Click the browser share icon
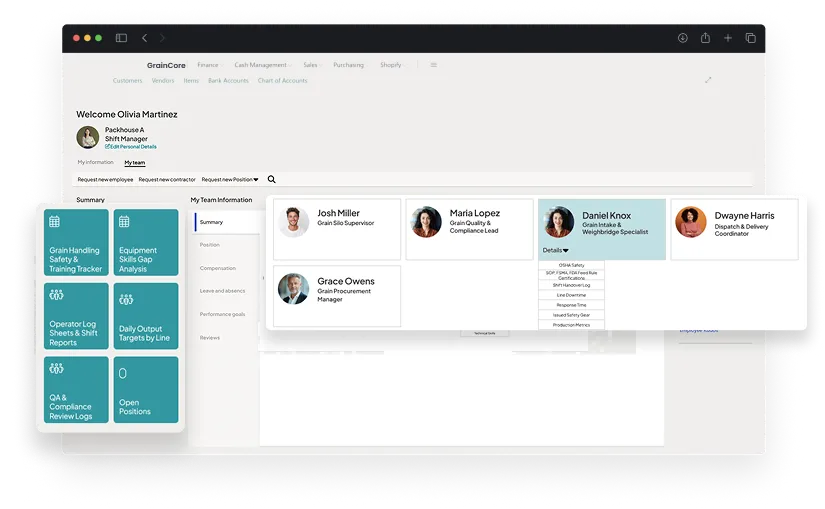Screen dimensions: 825x509 pyautogui.click(x=705, y=38)
